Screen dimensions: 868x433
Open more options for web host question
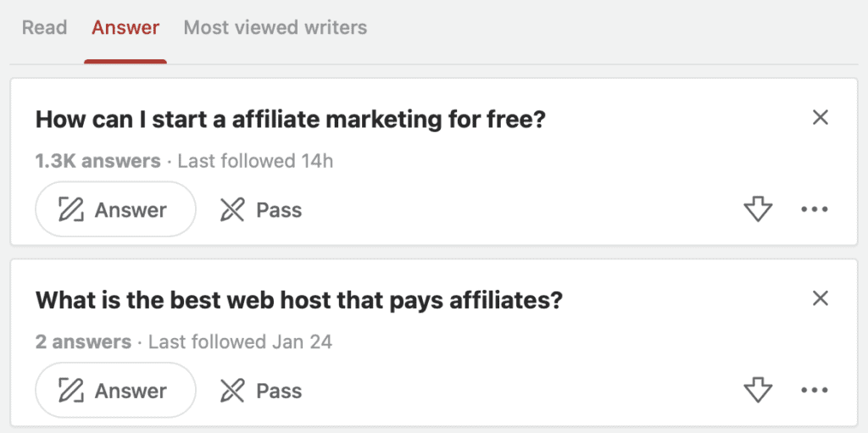[814, 391]
